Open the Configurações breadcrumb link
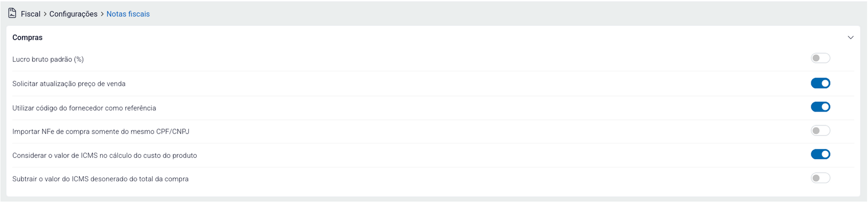The height and width of the screenshot is (202, 868). 73,14
